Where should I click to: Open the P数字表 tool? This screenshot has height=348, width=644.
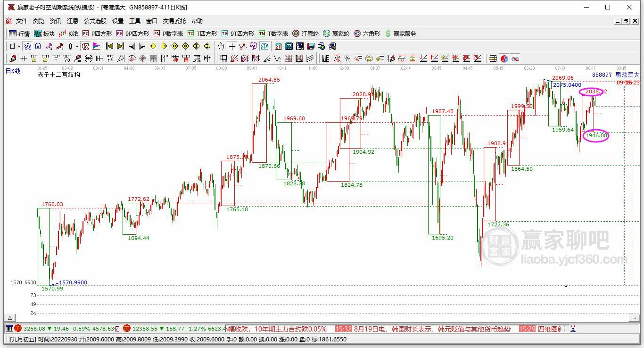coord(168,33)
